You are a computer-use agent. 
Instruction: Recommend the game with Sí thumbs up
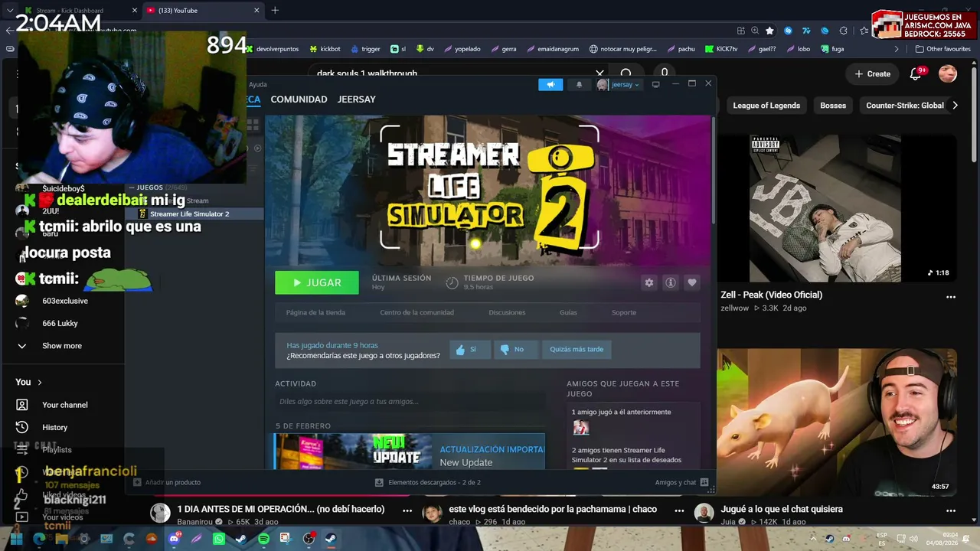(x=470, y=350)
